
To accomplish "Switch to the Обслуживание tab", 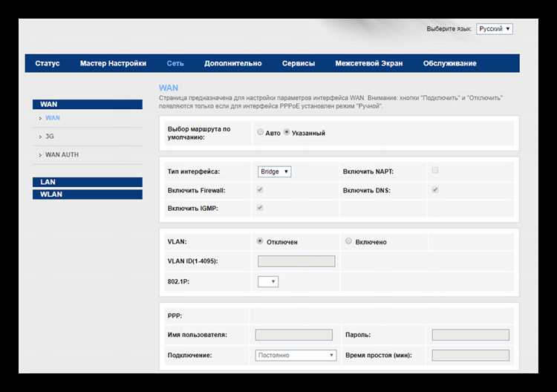I will 449,63.
